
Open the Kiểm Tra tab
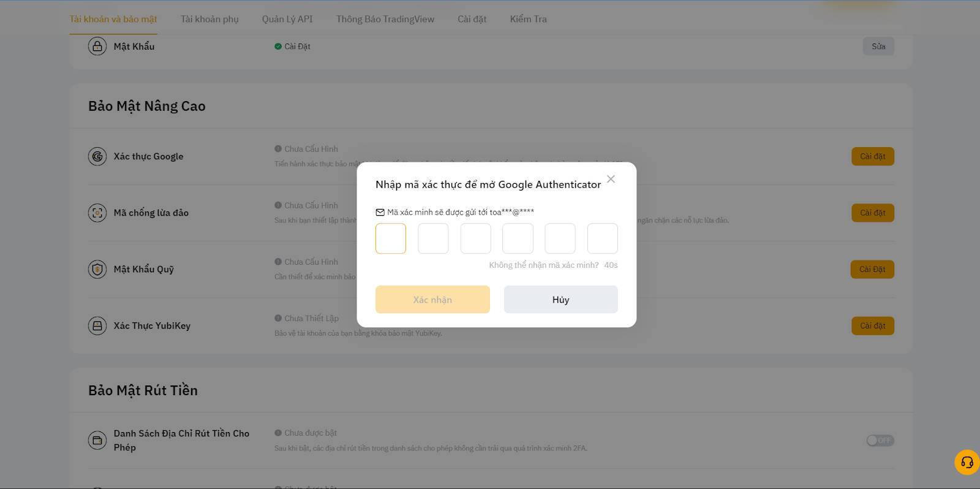point(529,19)
